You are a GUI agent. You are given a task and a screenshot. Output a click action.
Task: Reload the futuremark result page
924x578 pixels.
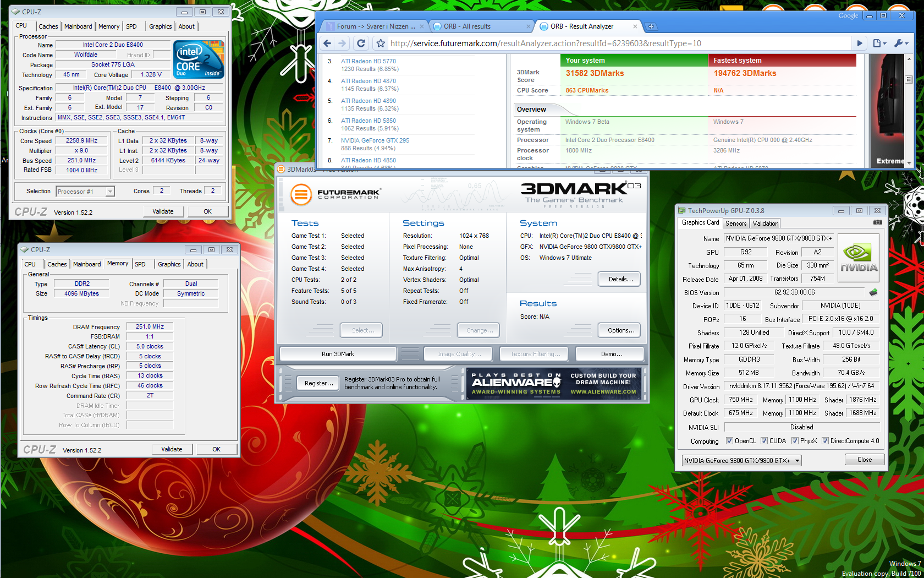[x=361, y=43]
